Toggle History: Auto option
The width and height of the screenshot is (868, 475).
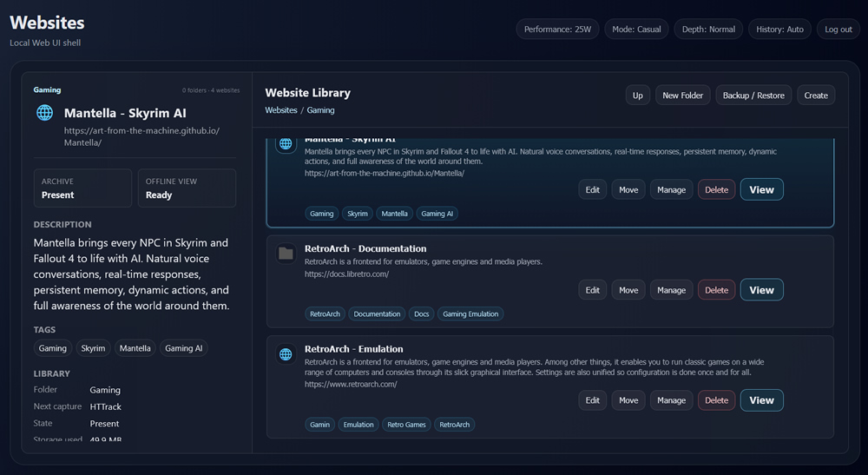coord(779,30)
